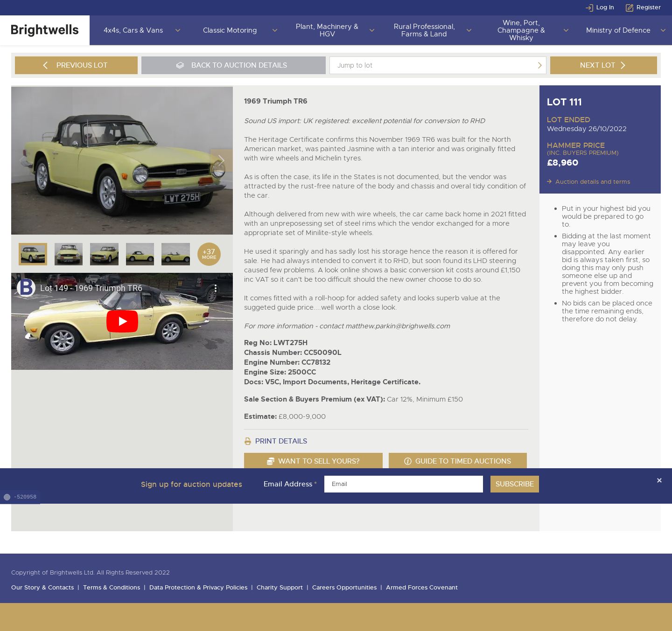Open the Classic Motoring menu
The width and height of the screenshot is (672, 631).
(x=230, y=30)
